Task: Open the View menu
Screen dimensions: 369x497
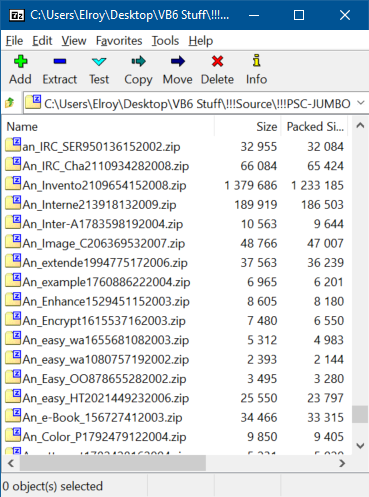Action: pos(74,41)
